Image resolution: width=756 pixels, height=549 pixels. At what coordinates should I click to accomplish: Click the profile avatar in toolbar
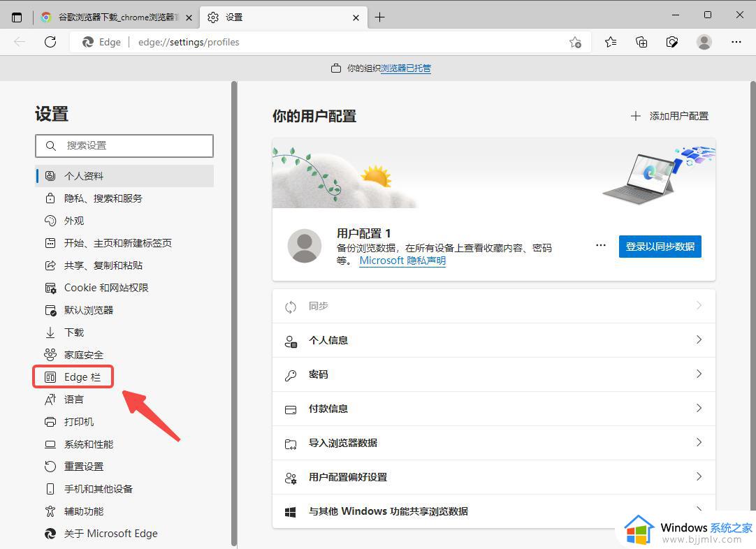(x=704, y=43)
